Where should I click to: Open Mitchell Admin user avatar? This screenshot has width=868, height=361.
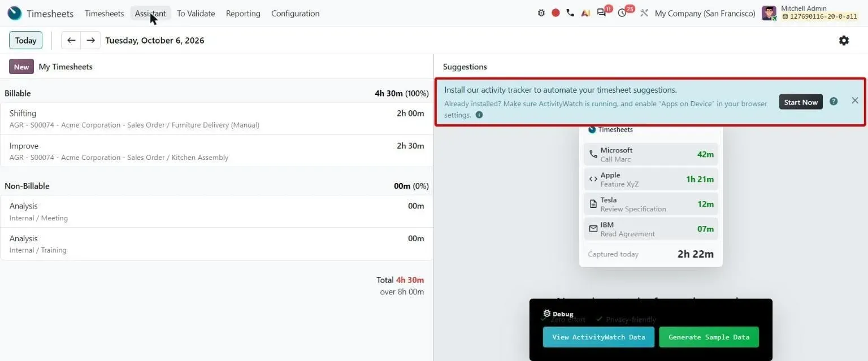(x=769, y=13)
